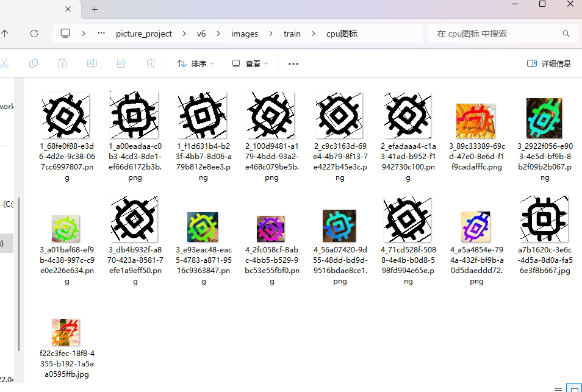Viewport: 582px width, 392px height.
Task: Select the f22c3fec jpg image file
Action: point(66,332)
